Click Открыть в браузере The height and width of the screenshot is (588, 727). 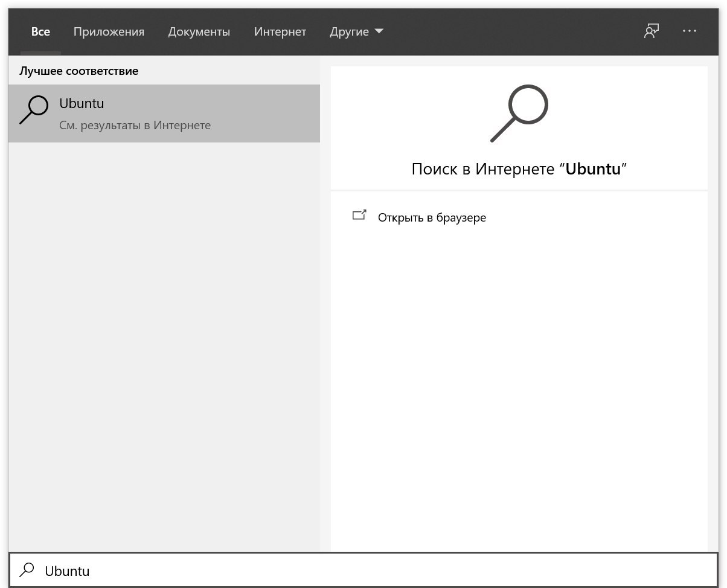pyautogui.click(x=432, y=217)
